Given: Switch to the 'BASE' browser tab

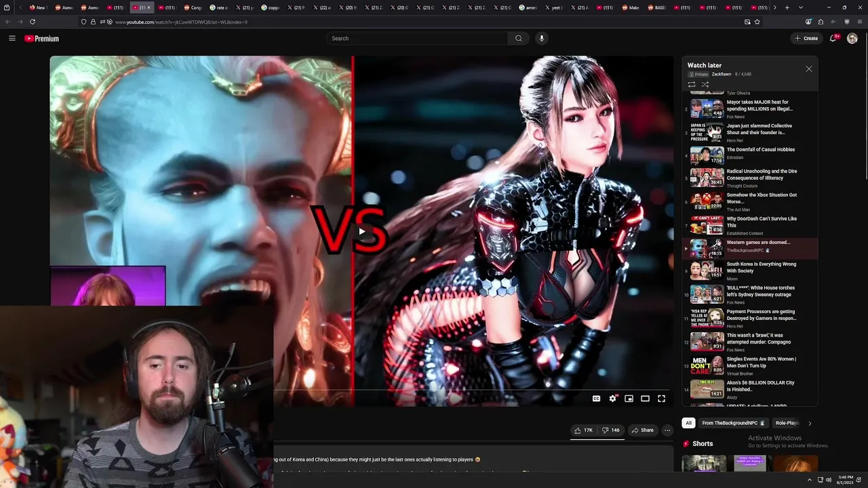Looking at the screenshot, I should pyautogui.click(x=656, y=7).
